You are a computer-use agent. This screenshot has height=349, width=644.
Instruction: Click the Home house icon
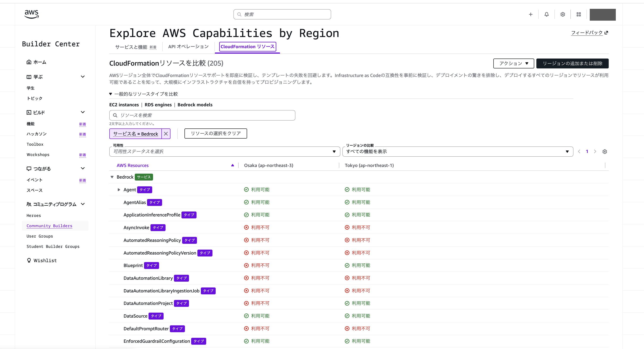29,62
